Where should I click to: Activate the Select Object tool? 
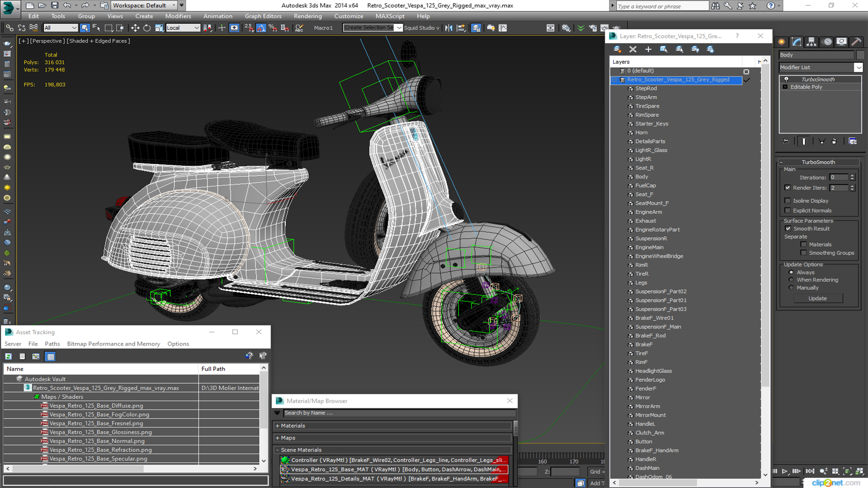(85, 28)
